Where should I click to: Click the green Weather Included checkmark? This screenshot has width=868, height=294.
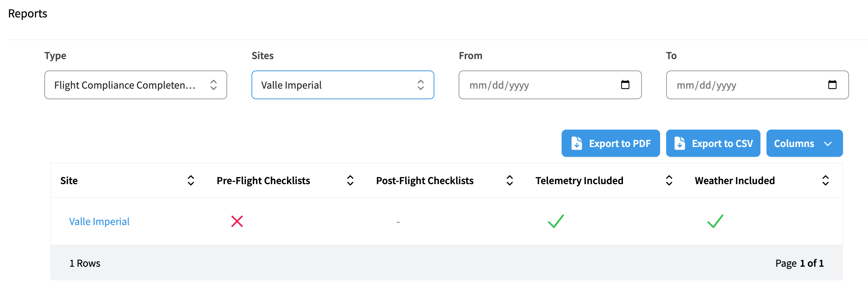pos(715,221)
